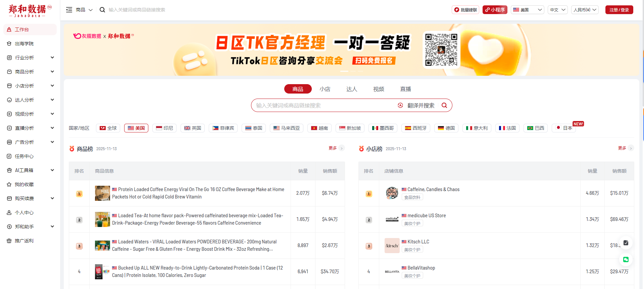This screenshot has height=289, width=644.
Task: Click the 商品榜 medal icon
Action: 72,149
